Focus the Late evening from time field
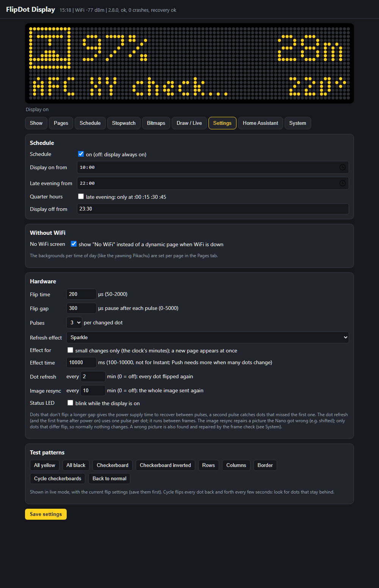The height and width of the screenshot is (588, 379). 213,183
